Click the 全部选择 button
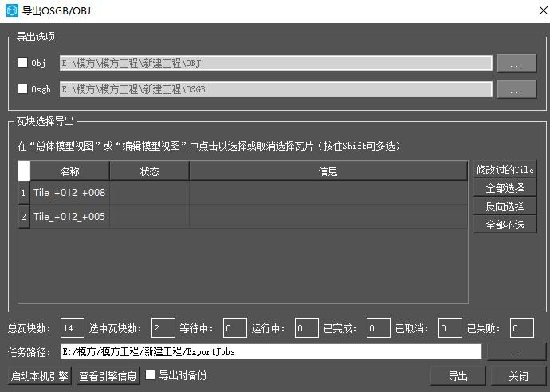The width and height of the screenshot is (550, 392). coord(505,188)
